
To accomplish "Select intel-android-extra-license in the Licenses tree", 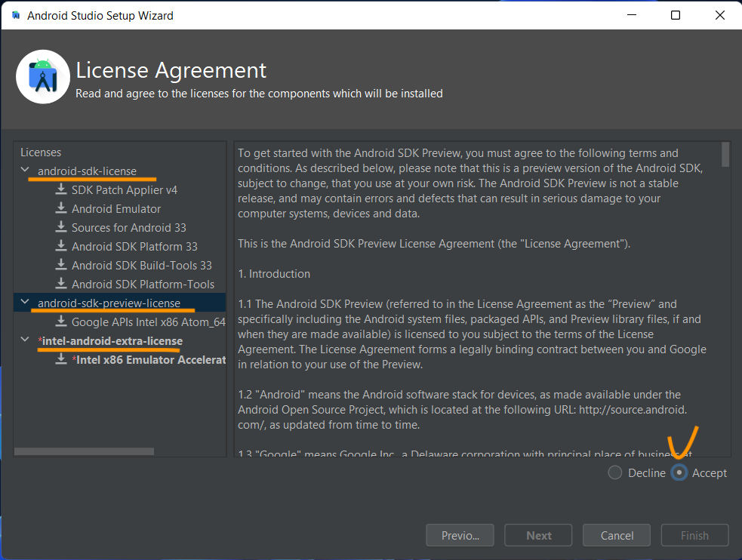I will tap(110, 341).
